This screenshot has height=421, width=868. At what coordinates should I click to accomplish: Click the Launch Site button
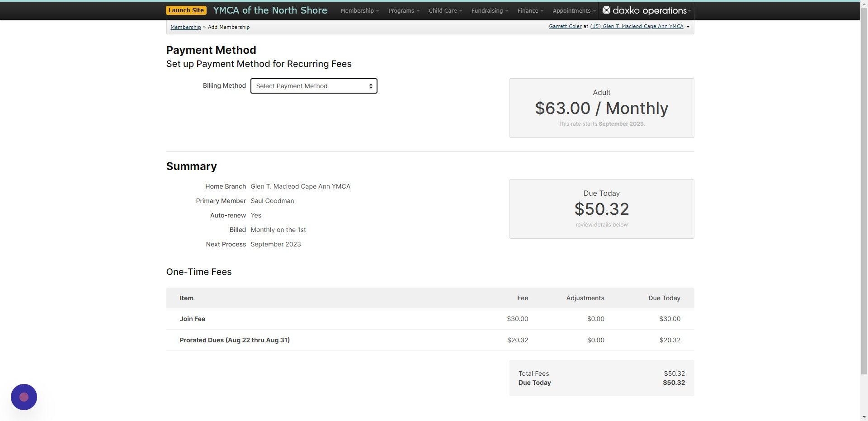tap(186, 10)
